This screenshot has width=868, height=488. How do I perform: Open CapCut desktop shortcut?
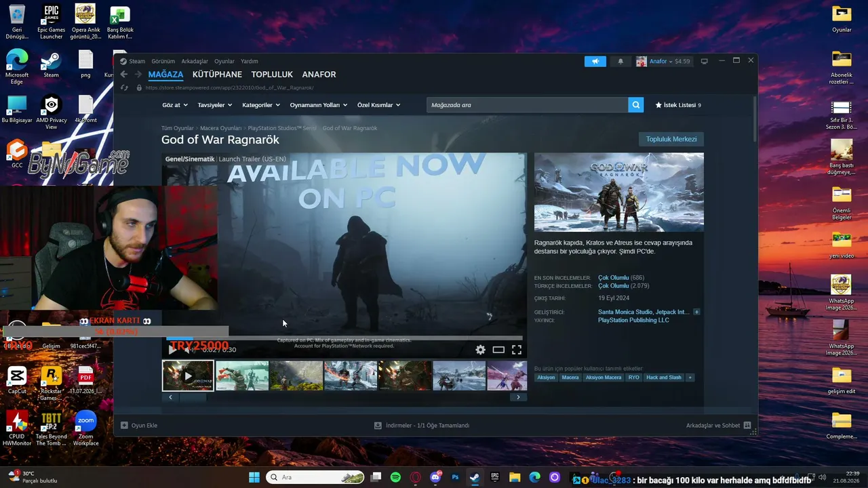click(17, 380)
